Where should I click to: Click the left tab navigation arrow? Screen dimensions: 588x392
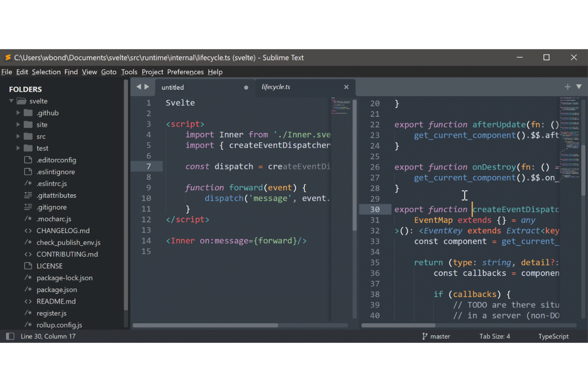[138, 87]
